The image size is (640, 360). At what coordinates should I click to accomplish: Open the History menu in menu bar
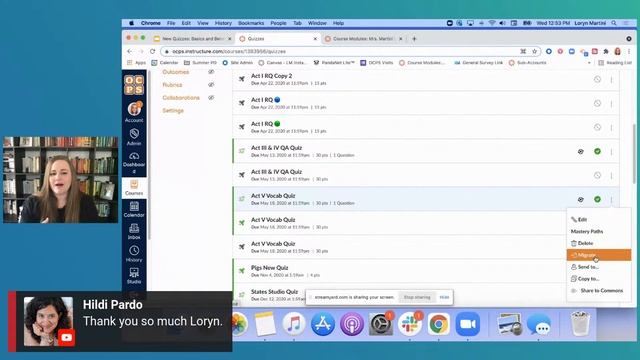click(x=223, y=23)
